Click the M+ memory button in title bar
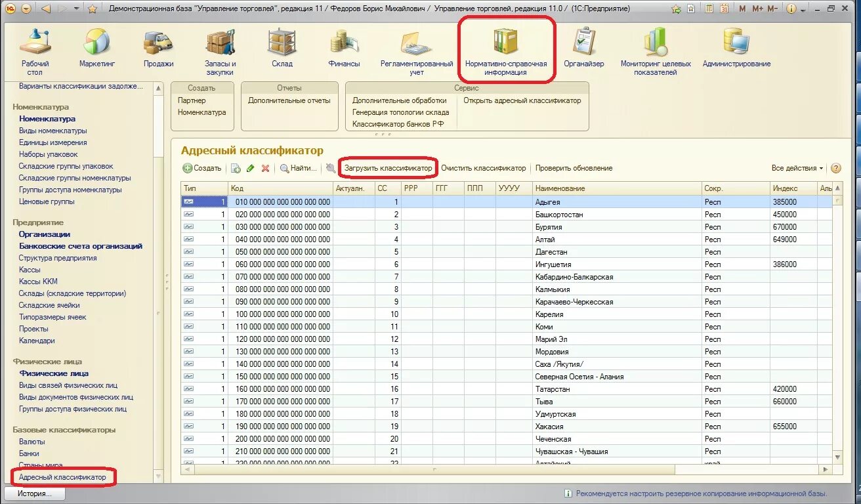The width and height of the screenshot is (861, 504). (x=757, y=9)
